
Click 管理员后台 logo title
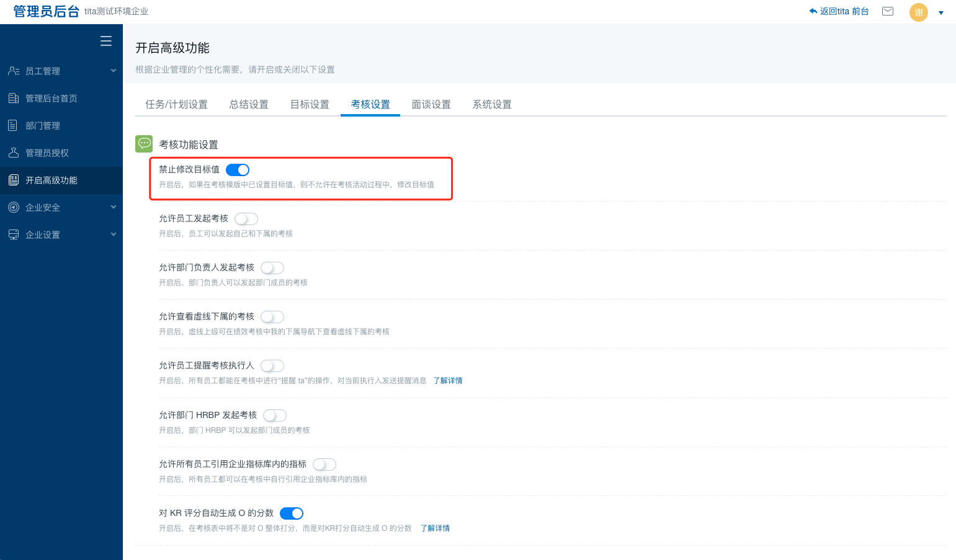47,11
